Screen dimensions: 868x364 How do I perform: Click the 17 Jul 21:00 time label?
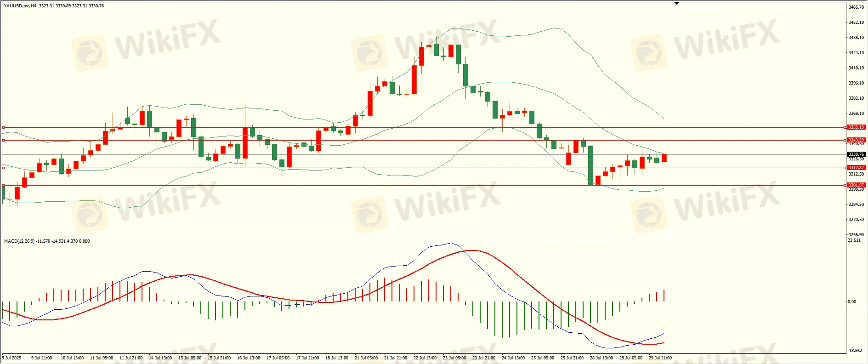(x=307, y=358)
